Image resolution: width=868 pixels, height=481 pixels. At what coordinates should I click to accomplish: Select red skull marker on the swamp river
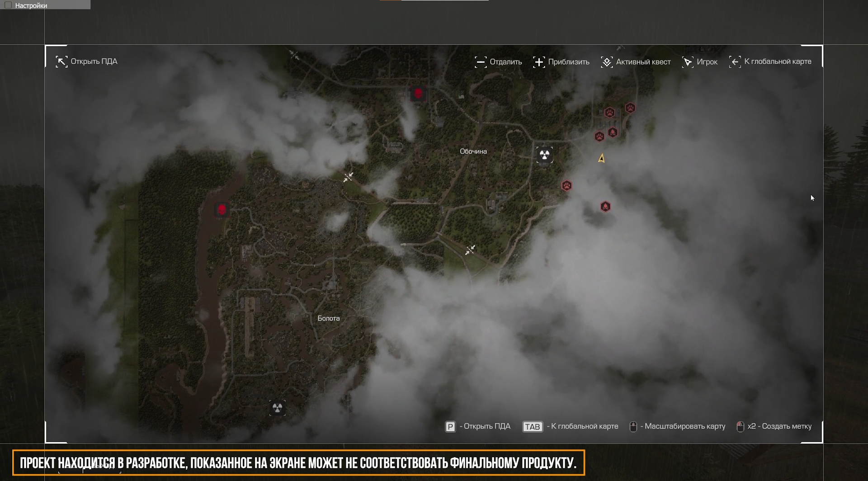[x=222, y=210]
